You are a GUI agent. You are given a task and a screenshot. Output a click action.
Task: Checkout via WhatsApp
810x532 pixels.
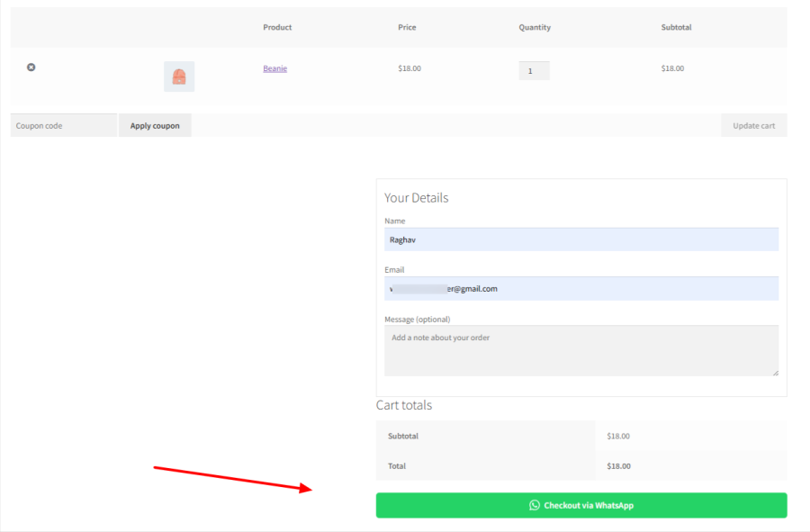[581, 505]
